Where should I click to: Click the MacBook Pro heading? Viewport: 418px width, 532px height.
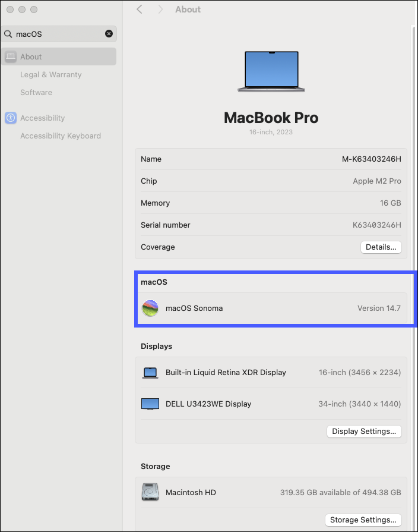click(271, 118)
